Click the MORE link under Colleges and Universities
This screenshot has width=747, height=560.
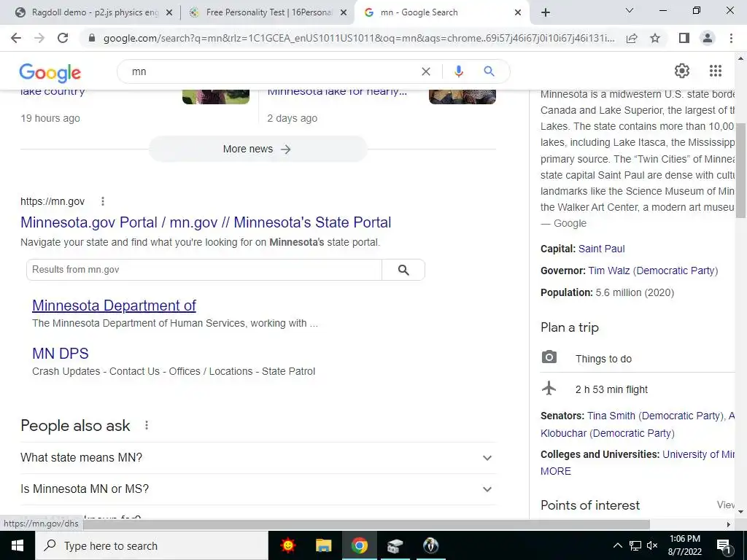pyautogui.click(x=555, y=471)
